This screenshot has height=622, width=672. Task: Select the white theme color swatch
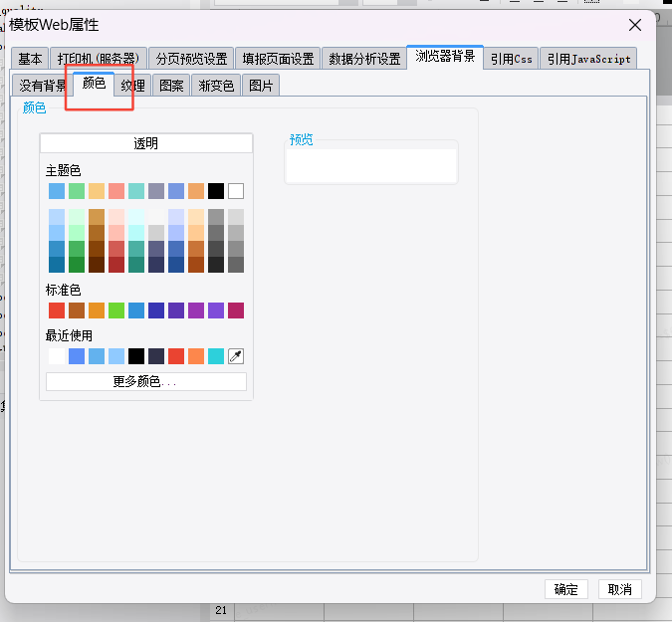tap(236, 191)
